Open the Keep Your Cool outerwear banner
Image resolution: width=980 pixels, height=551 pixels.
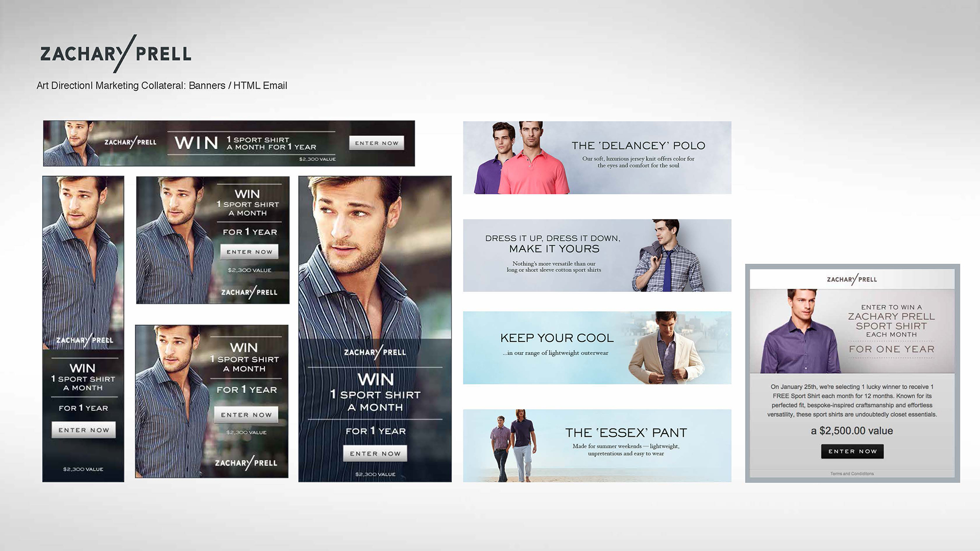tap(557, 338)
